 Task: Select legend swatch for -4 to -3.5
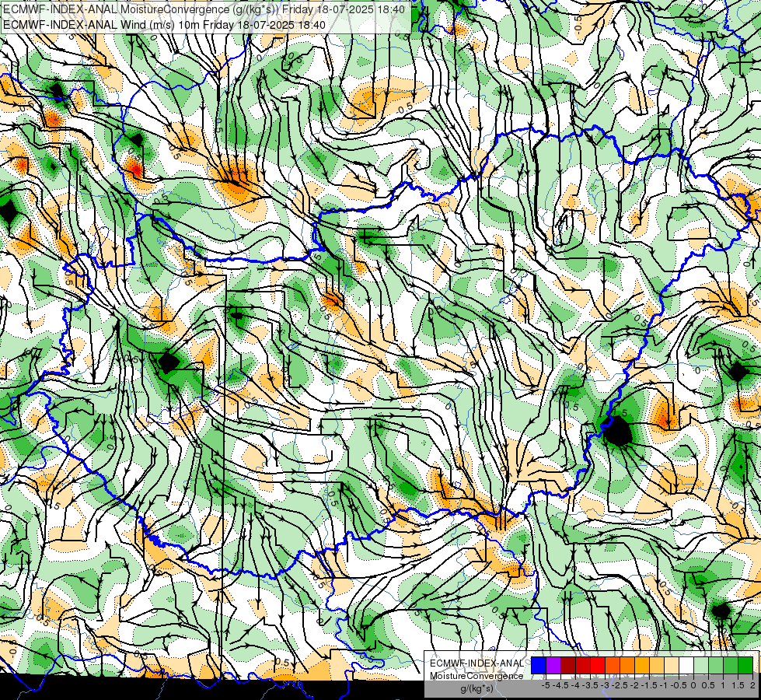(583, 665)
